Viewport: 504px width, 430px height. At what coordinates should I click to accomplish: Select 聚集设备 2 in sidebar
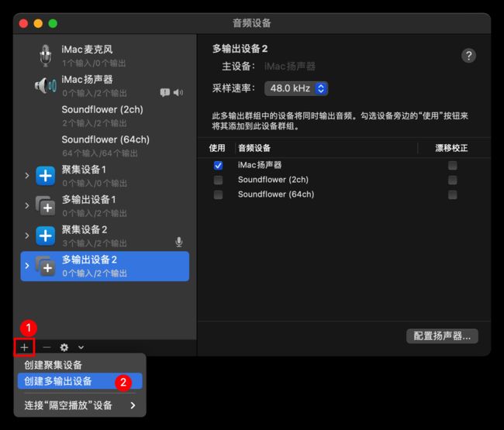click(x=105, y=236)
